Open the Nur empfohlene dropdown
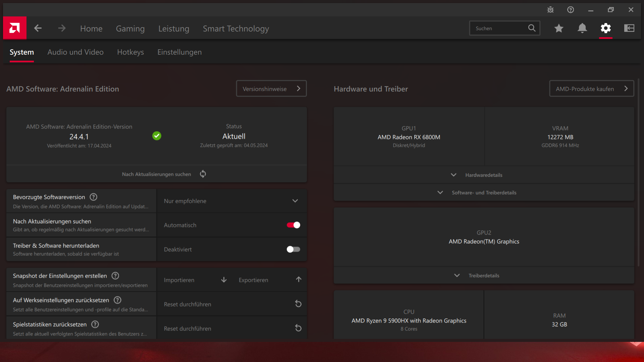 (231, 201)
